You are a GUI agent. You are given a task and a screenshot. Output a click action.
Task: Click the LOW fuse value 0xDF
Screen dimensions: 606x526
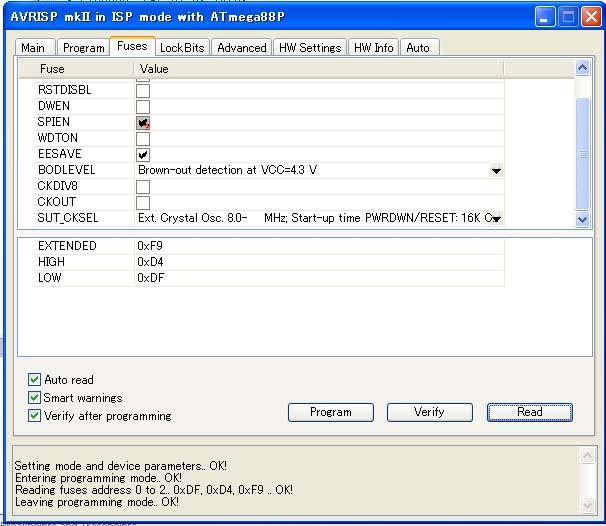151,278
